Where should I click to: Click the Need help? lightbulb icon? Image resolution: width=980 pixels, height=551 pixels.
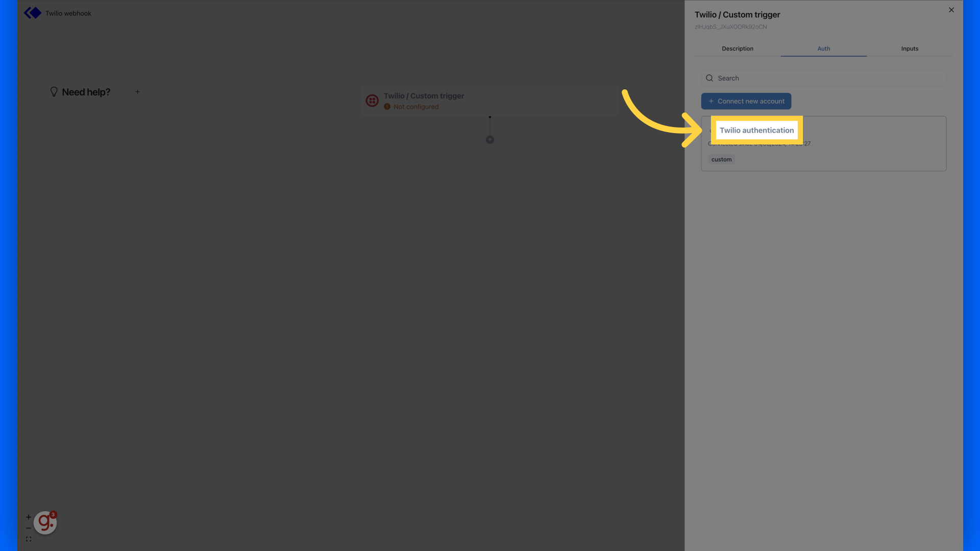tap(54, 92)
